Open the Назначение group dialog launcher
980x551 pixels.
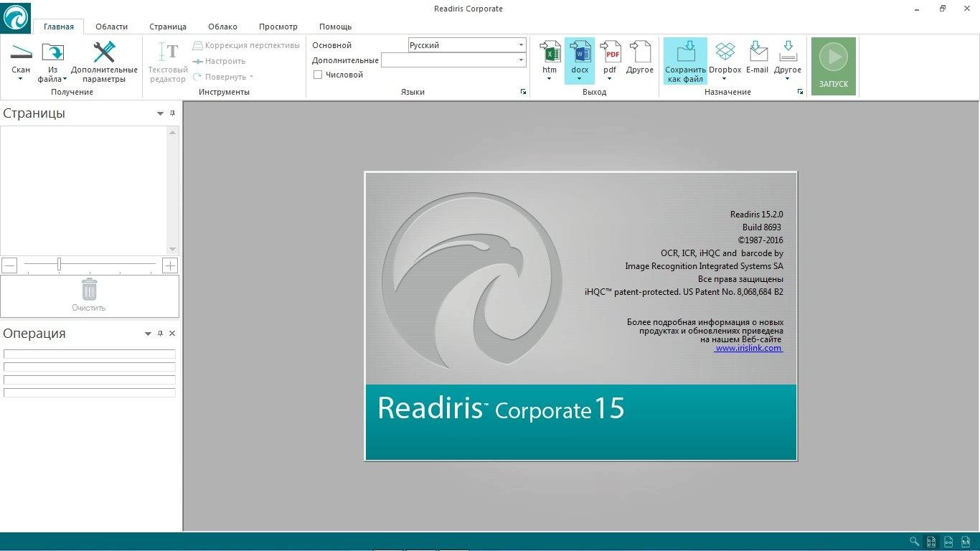coord(800,92)
